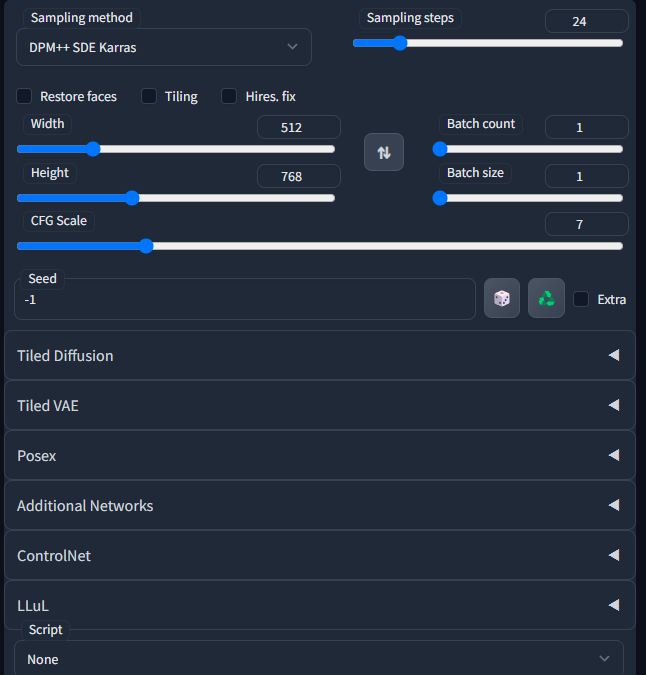Tick the Extra seed checkbox
This screenshot has width=646, height=675.
581,299
